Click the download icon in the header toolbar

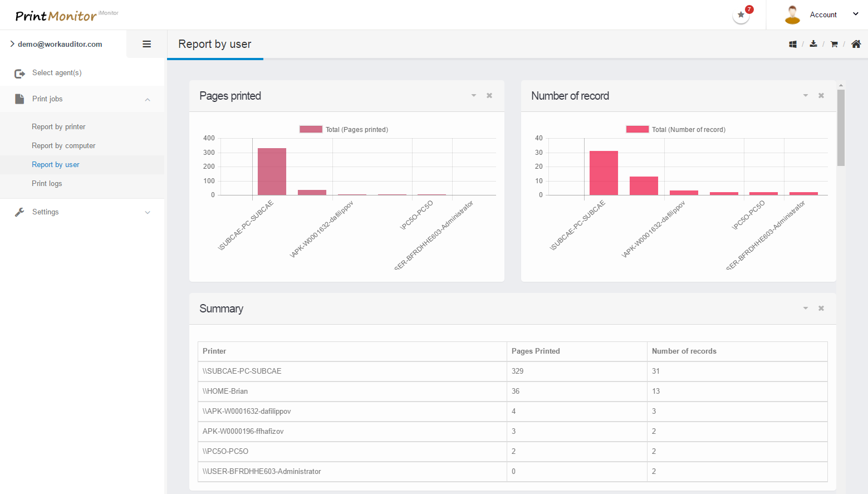coord(813,44)
